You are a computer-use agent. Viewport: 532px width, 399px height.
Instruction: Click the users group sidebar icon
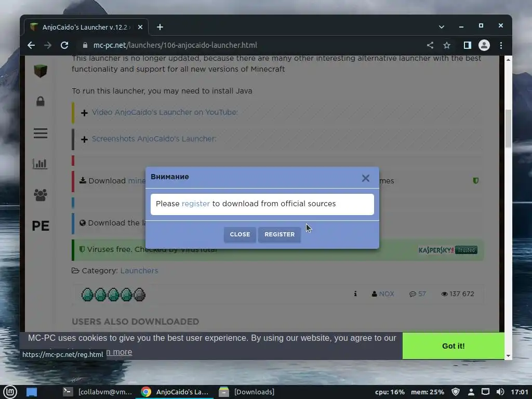click(41, 195)
